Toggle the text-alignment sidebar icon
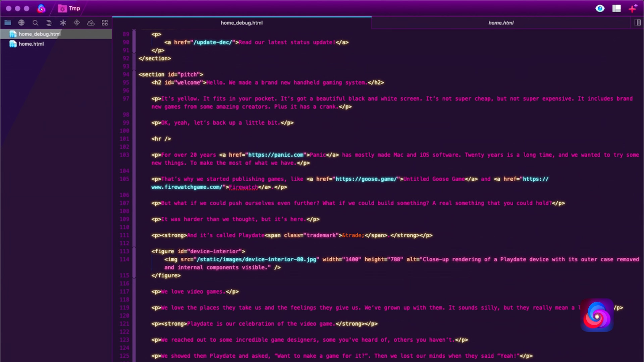The image size is (644, 362). (49, 22)
